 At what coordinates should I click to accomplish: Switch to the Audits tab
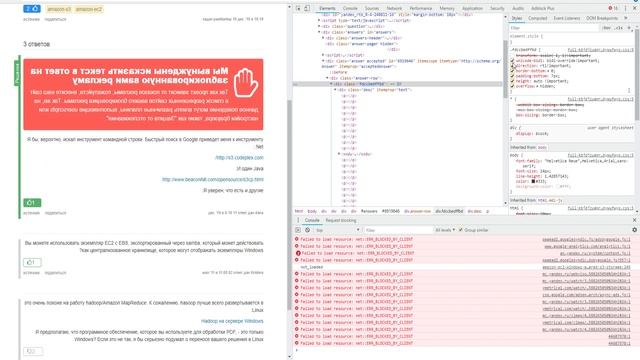pyautogui.click(x=518, y=8)
